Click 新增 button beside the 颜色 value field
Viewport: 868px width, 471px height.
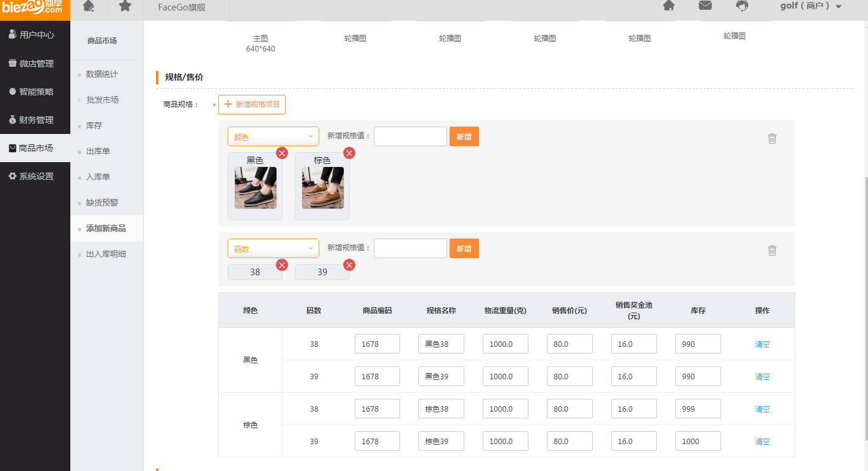coord(464,136)
